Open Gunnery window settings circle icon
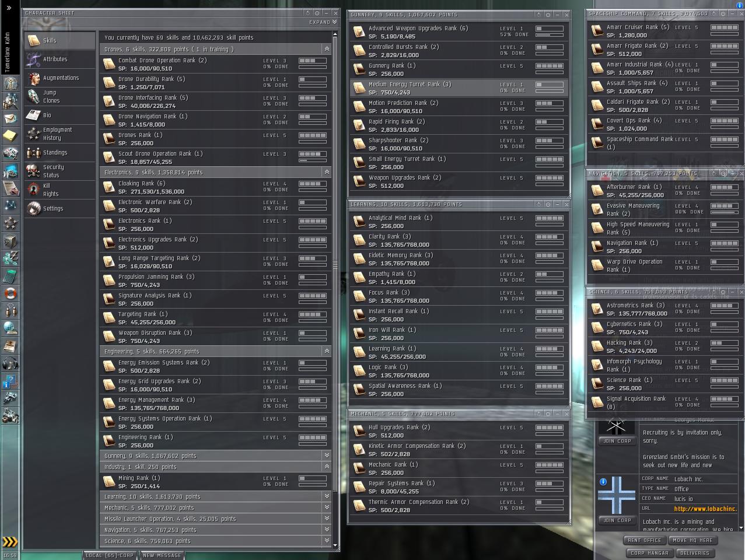This screenshot has height=560, width=745. click(548, 15)
